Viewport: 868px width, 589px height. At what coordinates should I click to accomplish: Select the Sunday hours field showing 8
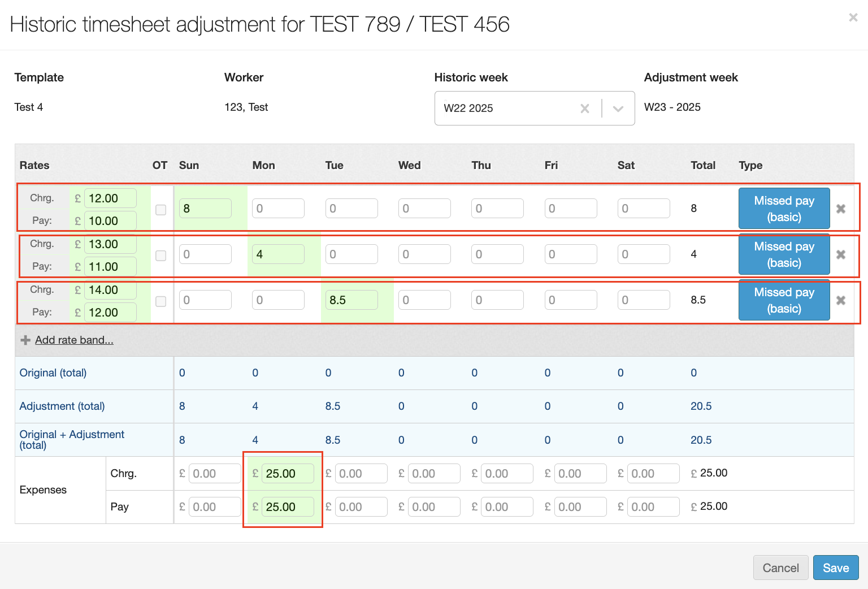point(205,209)
